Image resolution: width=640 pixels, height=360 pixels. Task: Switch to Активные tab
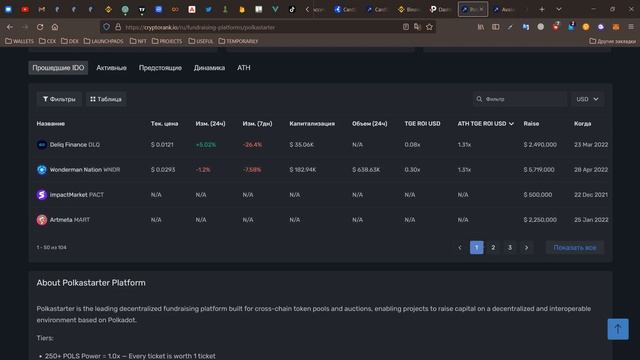point(111,68)
